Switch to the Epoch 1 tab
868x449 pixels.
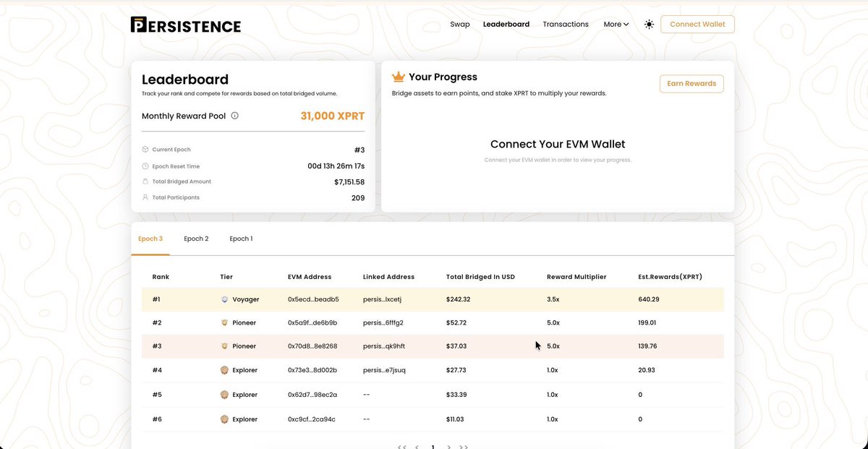[241, 239]
